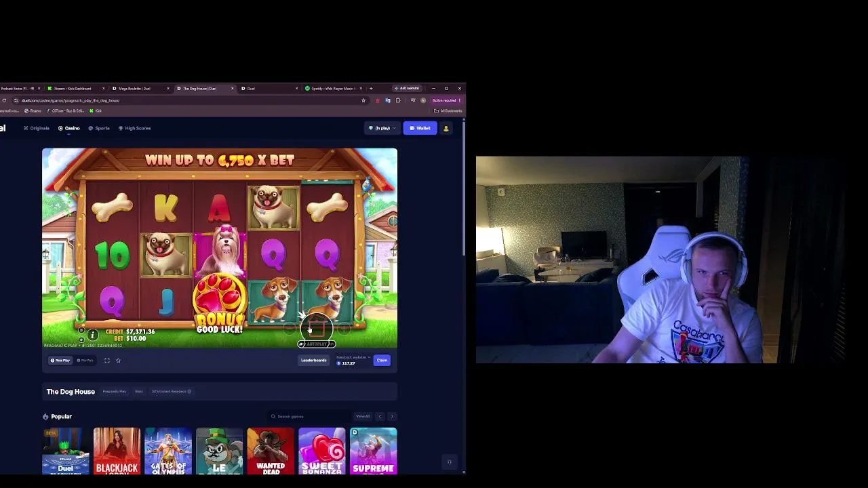Open the Blackjack Lobby thumbnail
868x488 pixels.
[117, 451]
